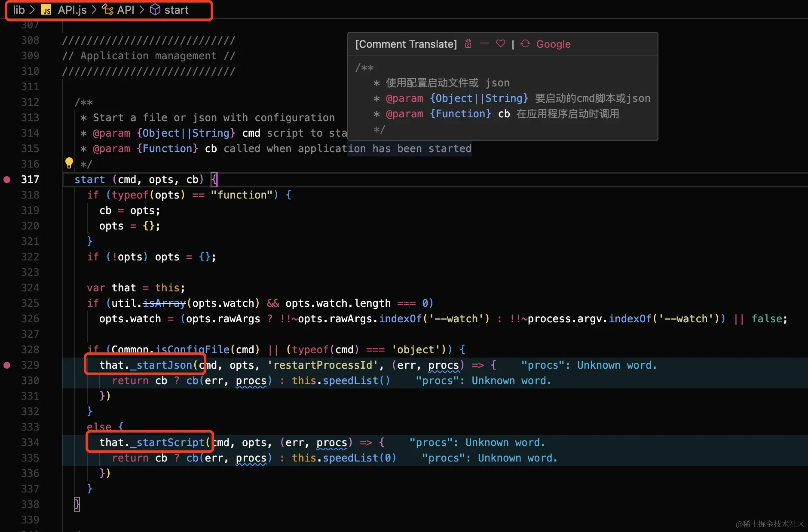Click the Unknown word warning on line 329
Screen dimensions: 808x532
coord(589,365)
